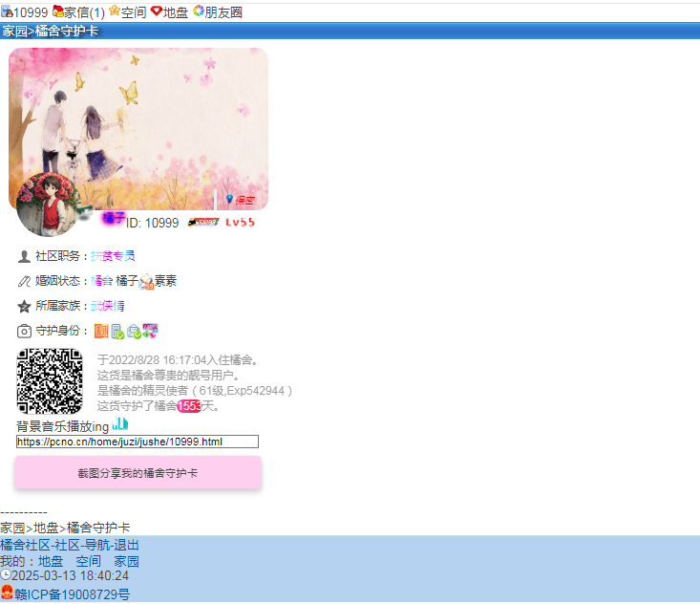The width and height of the screenshot is (700, 604).
Task: Click the colorful 朋友圈 circle icon
Action: click(x=199, y=11)
